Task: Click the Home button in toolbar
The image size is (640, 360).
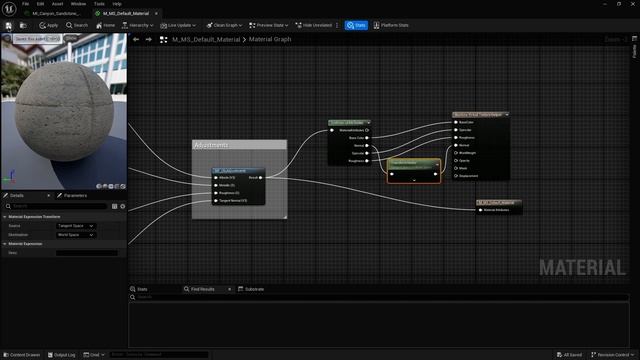Action: (105, 25)
